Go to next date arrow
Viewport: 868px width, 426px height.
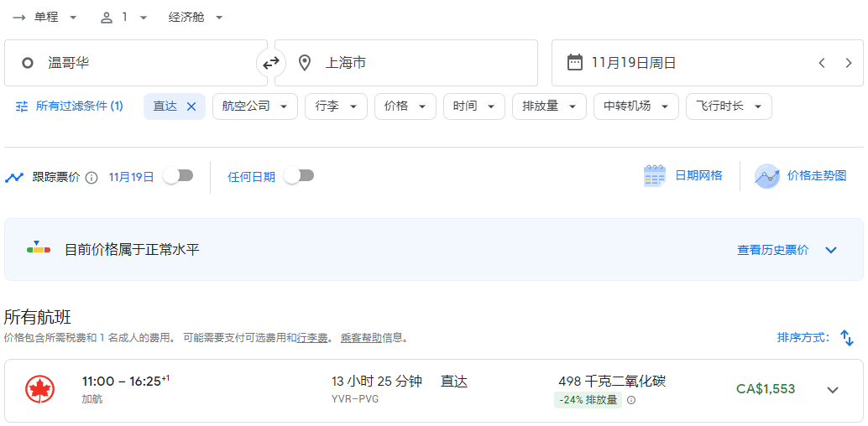pos(849,63)
